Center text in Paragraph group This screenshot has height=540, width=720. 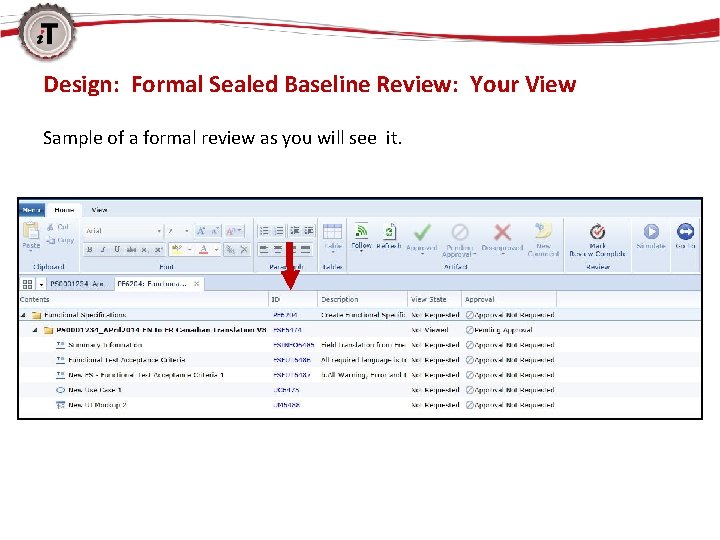278,250
